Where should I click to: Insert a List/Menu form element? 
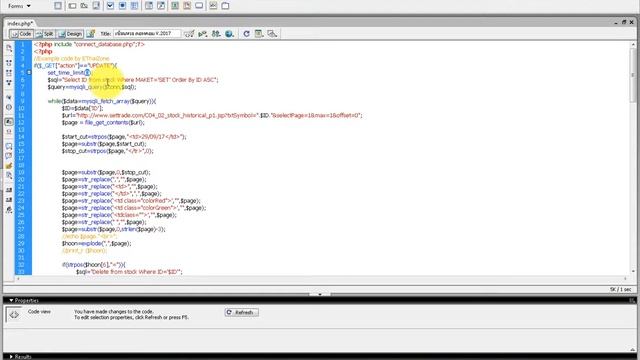pyautogui.click(x=149, y=6)
